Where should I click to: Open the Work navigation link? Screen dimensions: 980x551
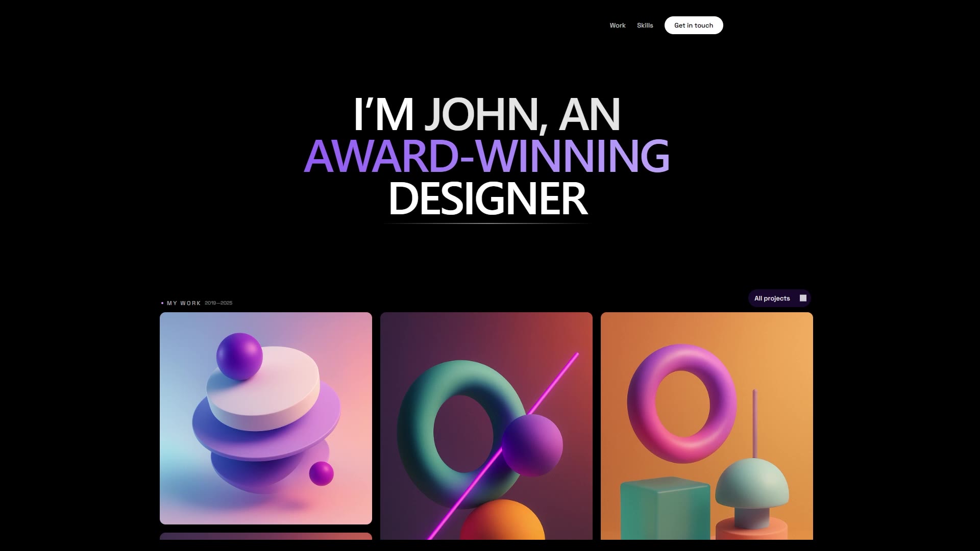(x=617, y=26)
